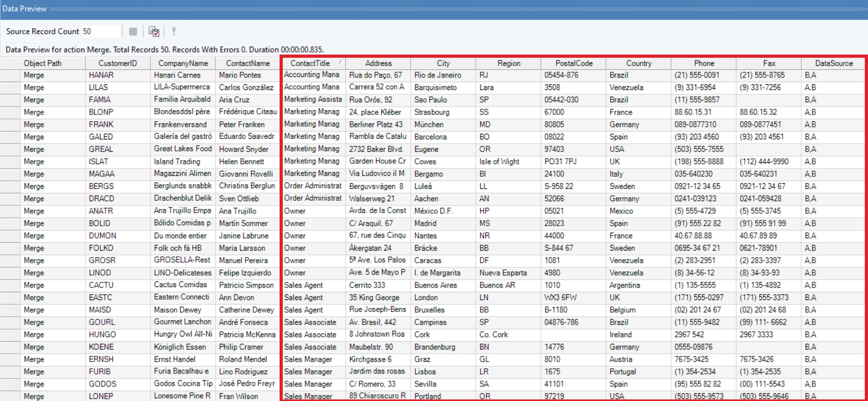Sort by the CustomerID column header
868x401 pixels.
(118, 63)
